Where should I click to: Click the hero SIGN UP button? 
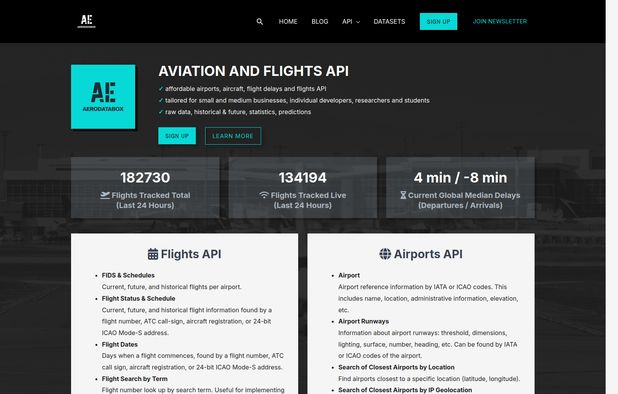tap(177, 136)
